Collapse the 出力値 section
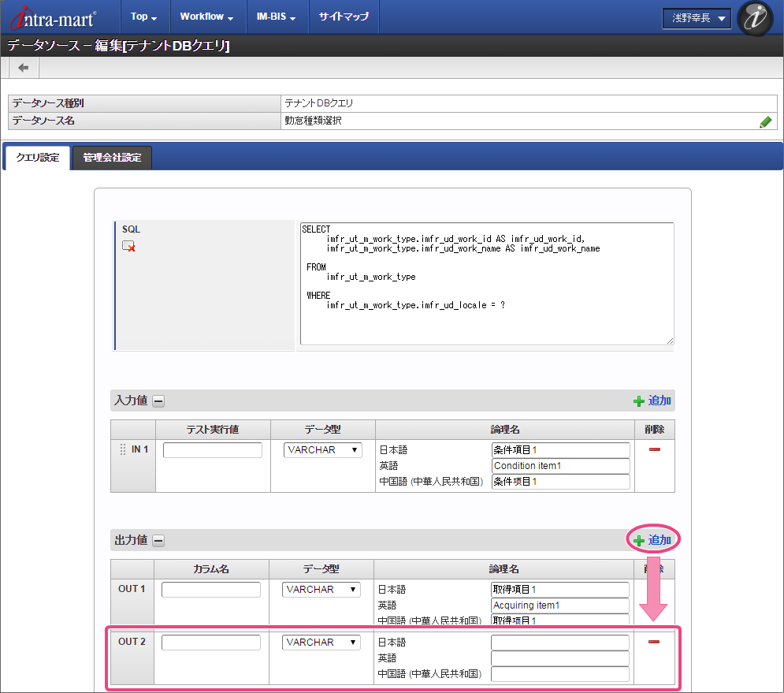 coord(158,541)
